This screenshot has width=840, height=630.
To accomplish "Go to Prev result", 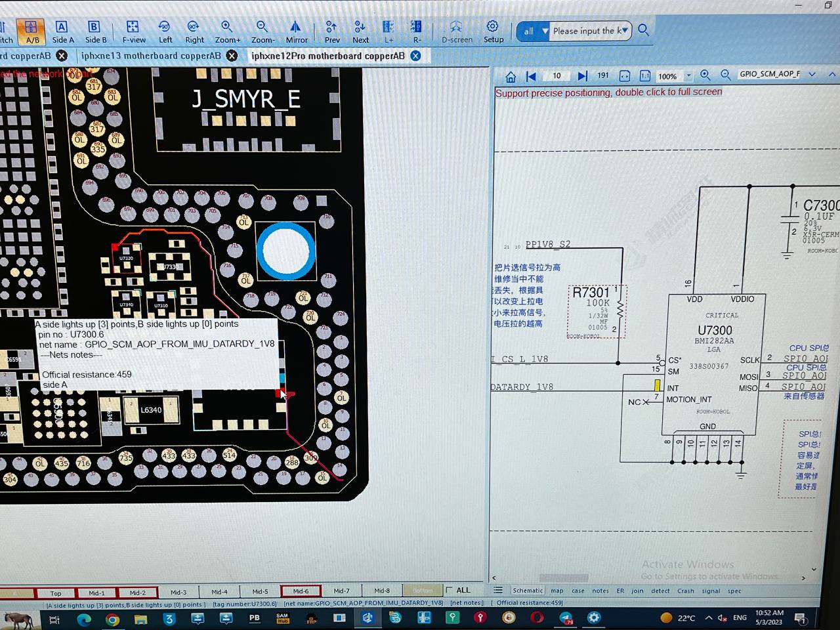I will pos(332,31).
